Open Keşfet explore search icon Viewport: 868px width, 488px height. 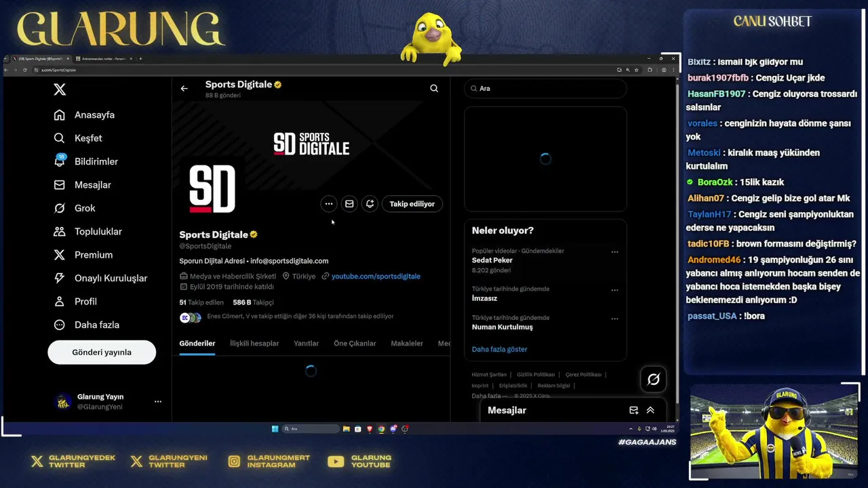click(60, 138)
